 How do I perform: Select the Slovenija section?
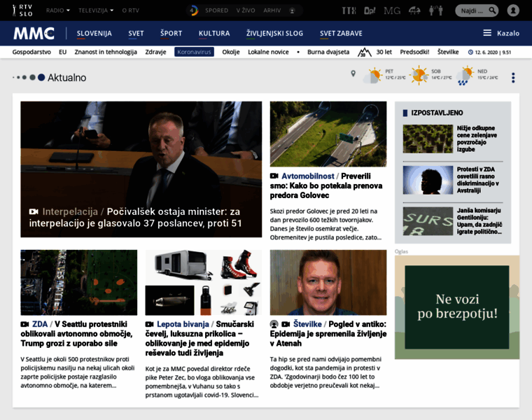point(94,33)
